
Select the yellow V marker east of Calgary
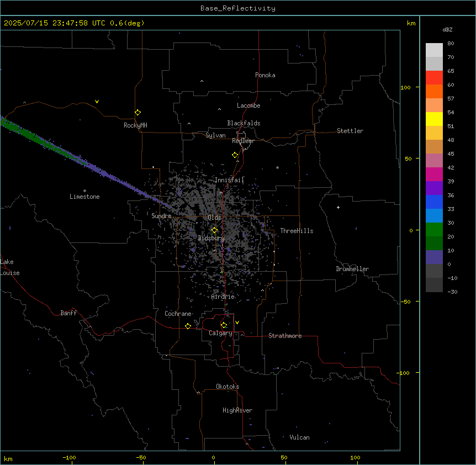coord(237,323)
